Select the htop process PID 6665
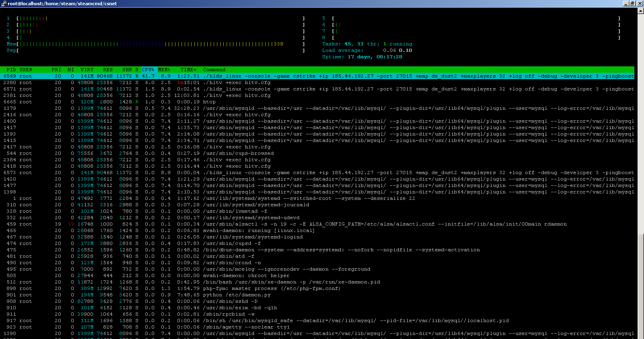644x339 pixels. point(317,102)
